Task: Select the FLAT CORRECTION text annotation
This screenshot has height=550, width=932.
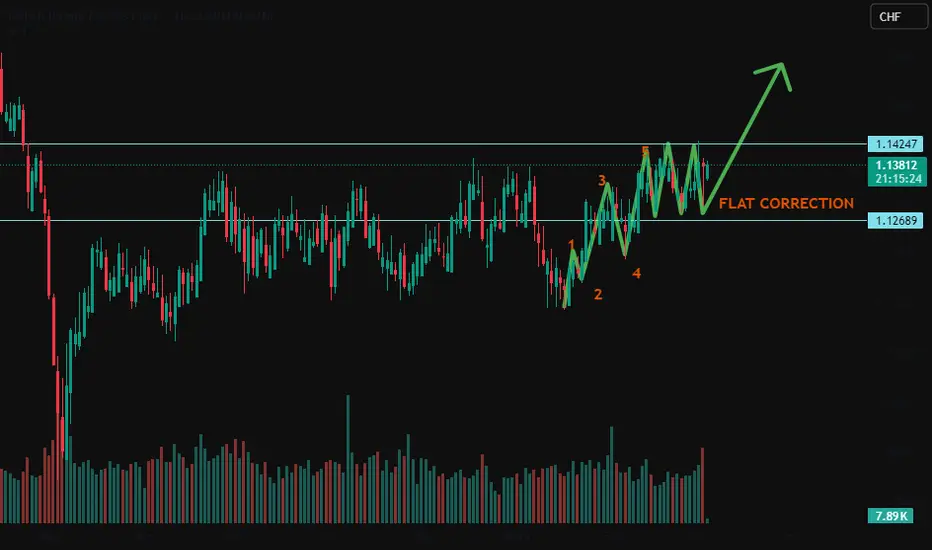Action: tap(786, 203)
